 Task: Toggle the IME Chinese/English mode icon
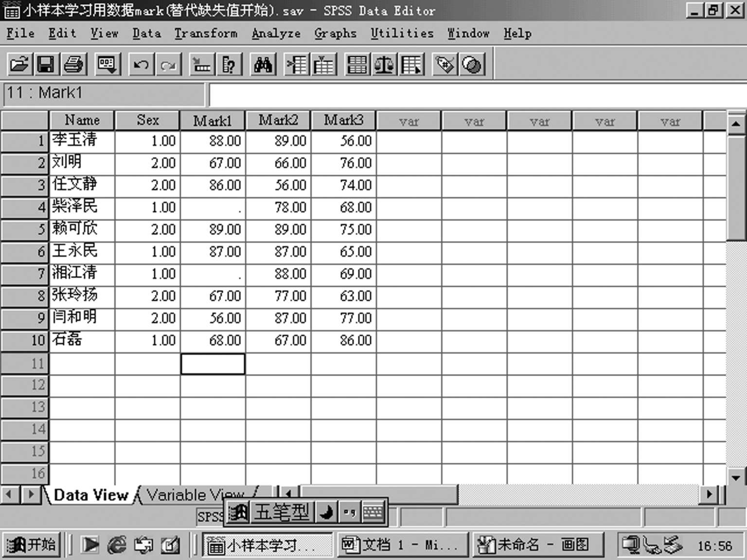coord(238,512)
